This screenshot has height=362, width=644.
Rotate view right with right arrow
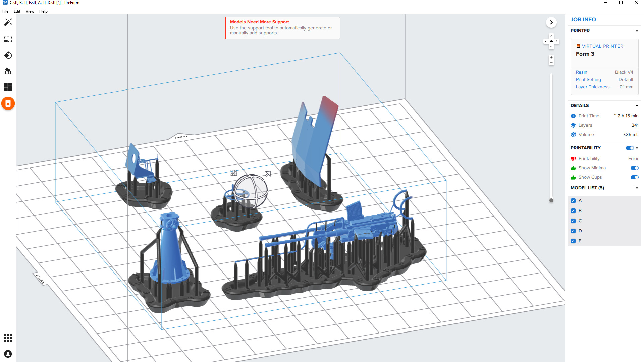point(557,41)
